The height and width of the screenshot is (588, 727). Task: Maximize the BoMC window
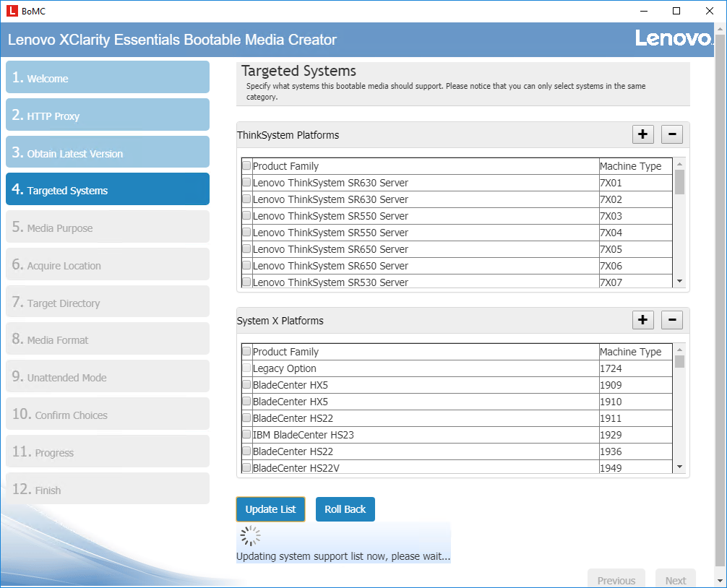(676, 11)
